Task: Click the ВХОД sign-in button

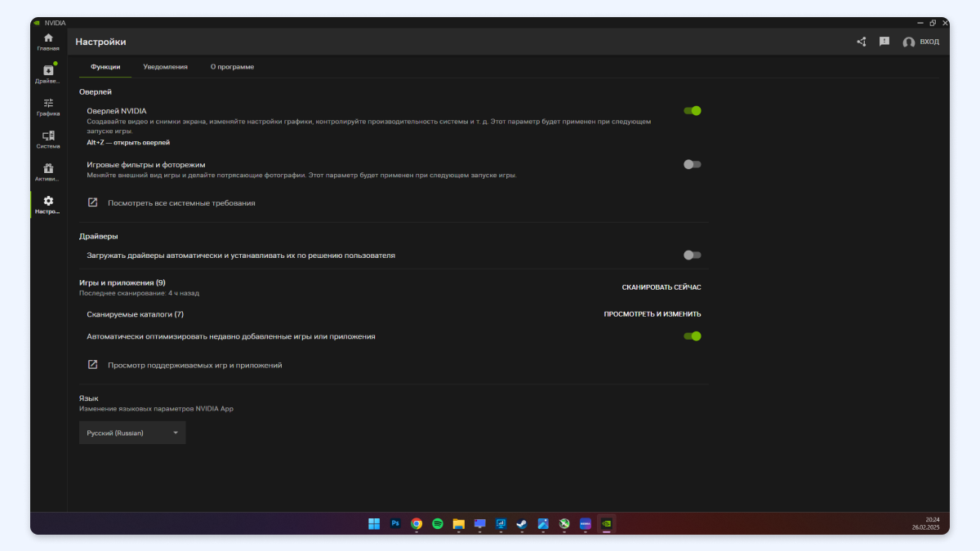Action: pyautogui.click(x=921, y=42)
